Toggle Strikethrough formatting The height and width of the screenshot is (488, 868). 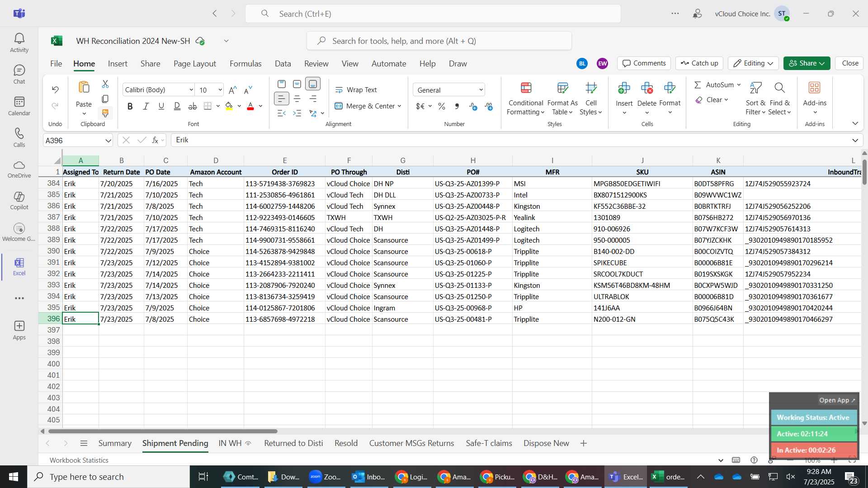click(x=193, y=106)
